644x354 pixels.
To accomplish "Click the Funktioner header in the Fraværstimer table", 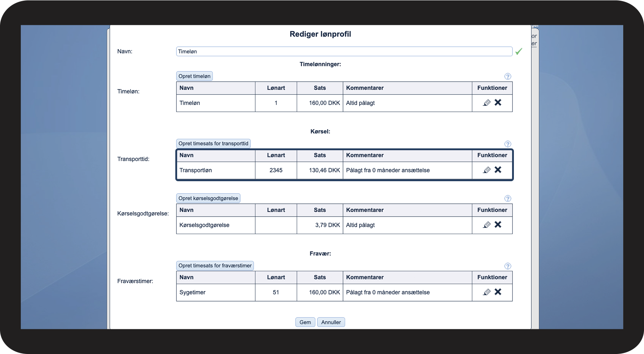I will pyautogui.click(x=492, y=277).
